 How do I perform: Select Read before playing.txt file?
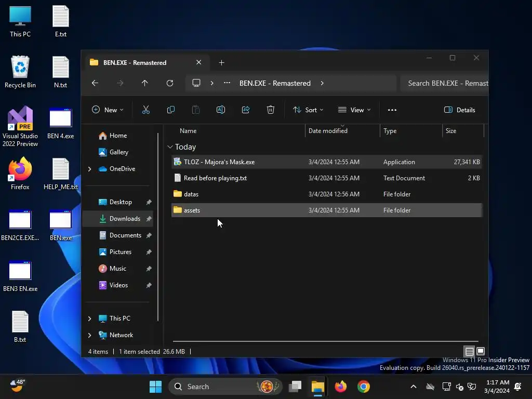(326, 178)
